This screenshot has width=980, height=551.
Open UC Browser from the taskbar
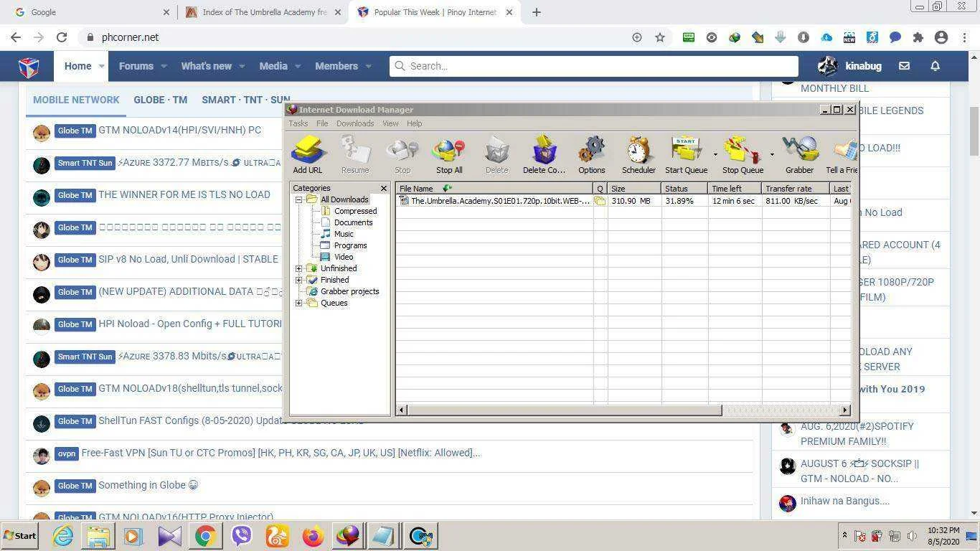click(x=278, y=536)
